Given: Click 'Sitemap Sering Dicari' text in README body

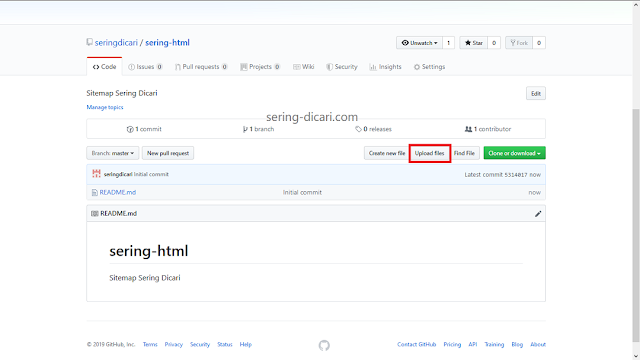Looking at the screenshot, I should tap(144, 278).
